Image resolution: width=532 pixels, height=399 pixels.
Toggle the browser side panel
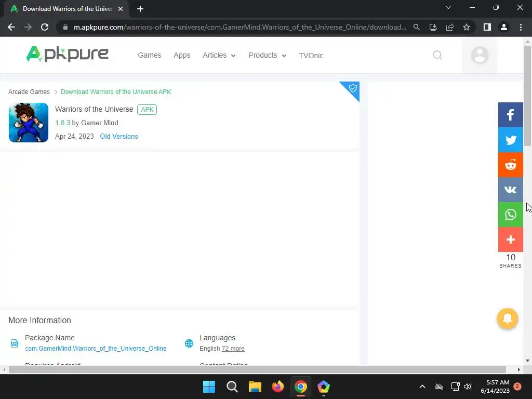[x=487, y=27]
